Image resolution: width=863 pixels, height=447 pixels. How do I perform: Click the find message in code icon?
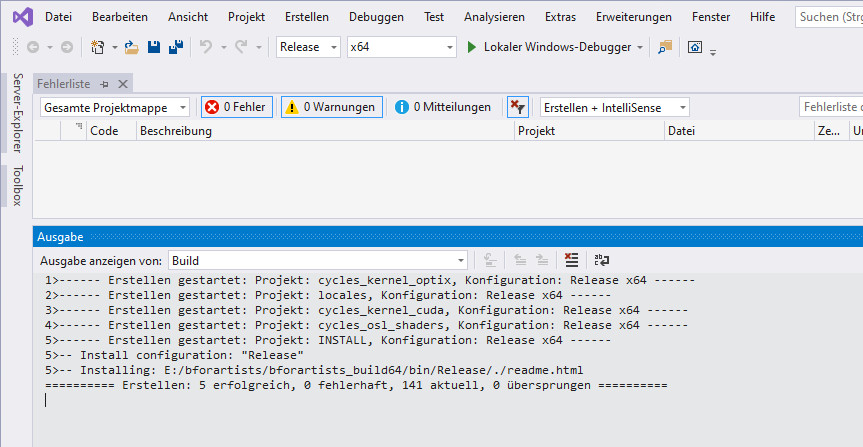tap(490, 260)
